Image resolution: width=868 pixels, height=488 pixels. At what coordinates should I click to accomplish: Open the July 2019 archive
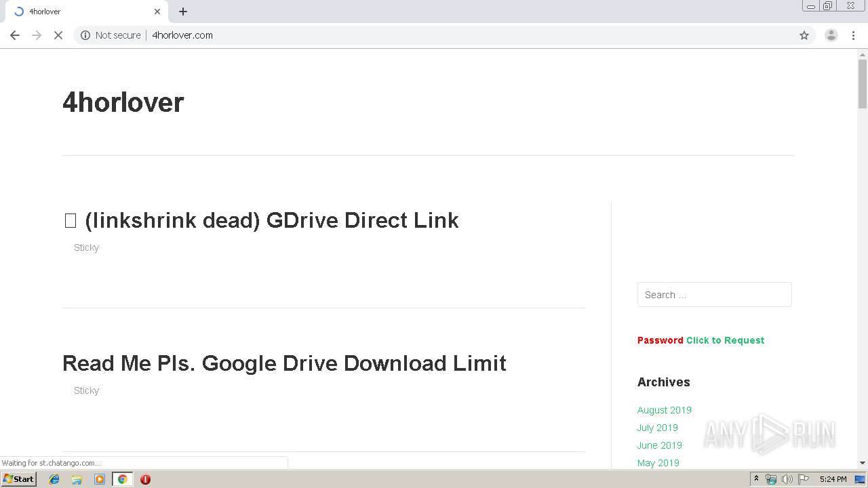[x=657, y=428]
